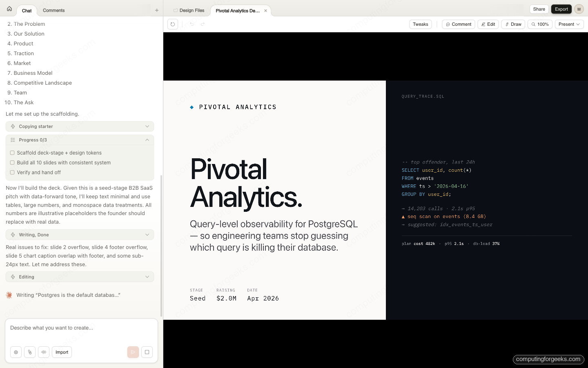Image resolution: width=588 pixels, height=368 pixels.
Task: Click the chat prompt input field
Action: point(81,328)
